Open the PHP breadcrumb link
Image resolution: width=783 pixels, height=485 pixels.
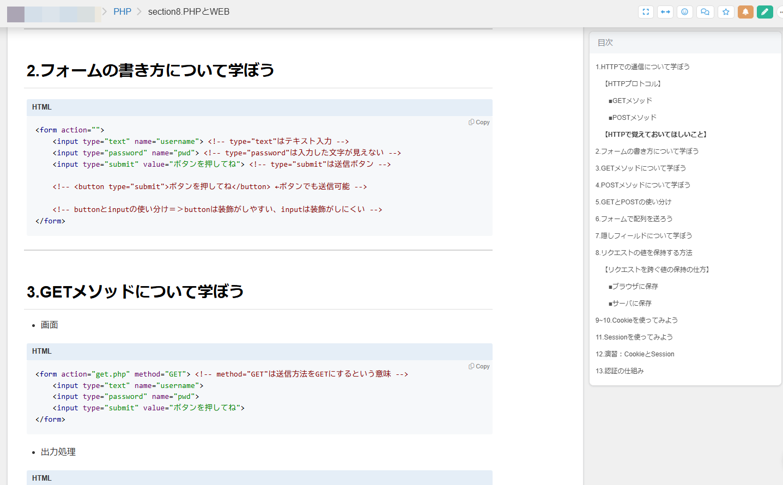pyautogui.click(x=122, y=12)
